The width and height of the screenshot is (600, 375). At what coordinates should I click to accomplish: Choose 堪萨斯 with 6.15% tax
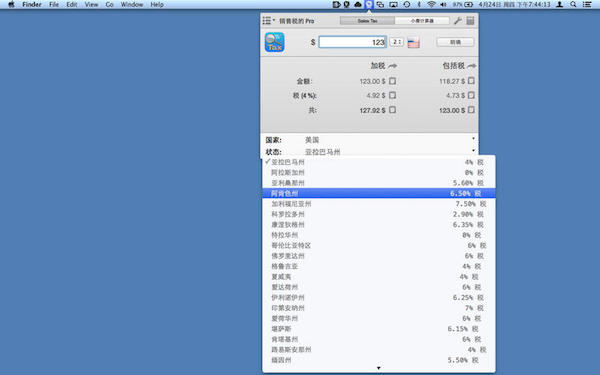(379, 329)
